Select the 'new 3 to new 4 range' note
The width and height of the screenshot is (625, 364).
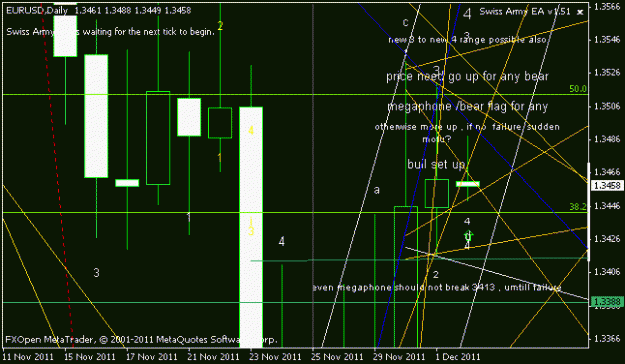(467, 40)
